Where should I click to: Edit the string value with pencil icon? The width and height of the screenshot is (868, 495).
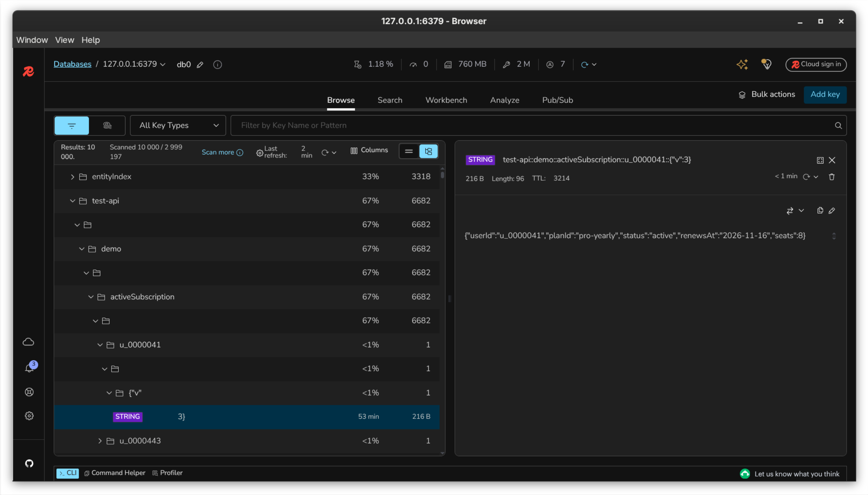(832, 211)
